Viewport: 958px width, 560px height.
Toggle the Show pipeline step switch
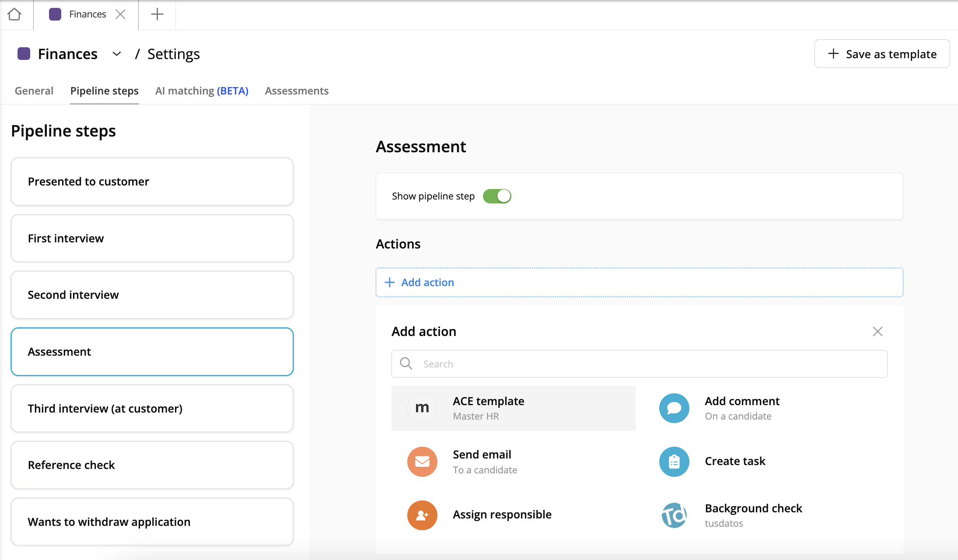tap(497, 196)
